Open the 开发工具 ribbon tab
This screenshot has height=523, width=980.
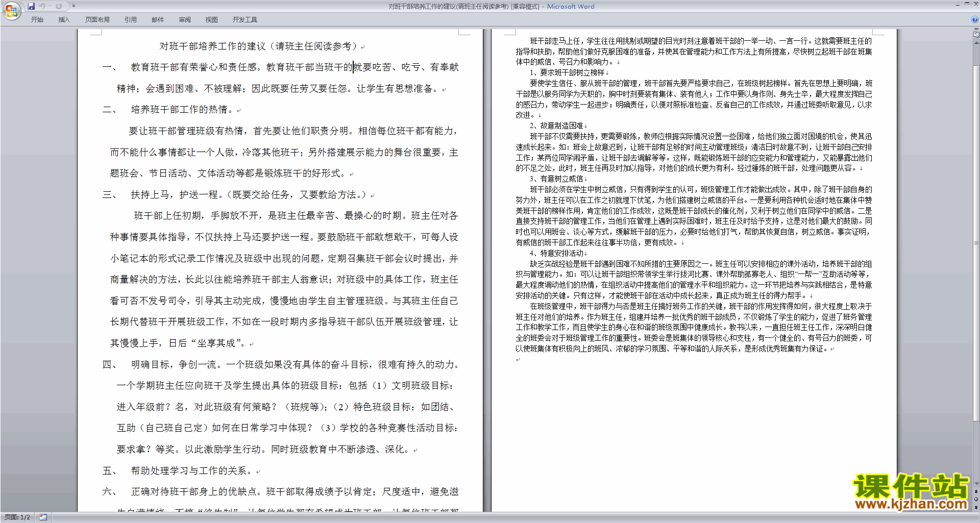(x=245, y=20)
